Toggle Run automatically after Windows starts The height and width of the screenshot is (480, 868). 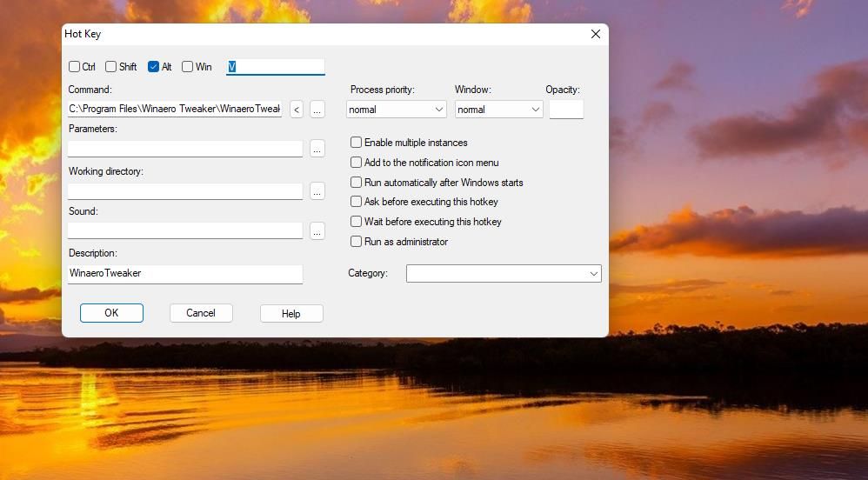point(356,183)
